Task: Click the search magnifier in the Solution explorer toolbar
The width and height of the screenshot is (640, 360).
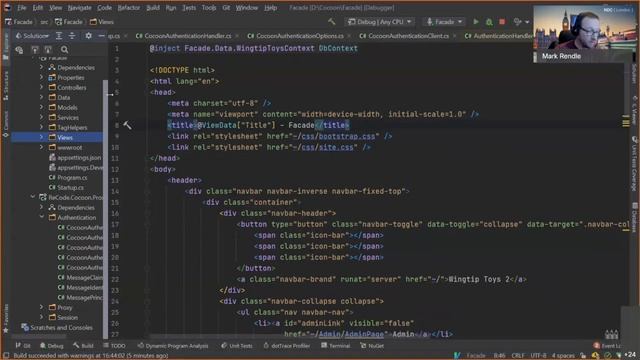Action: pos(64,50)
